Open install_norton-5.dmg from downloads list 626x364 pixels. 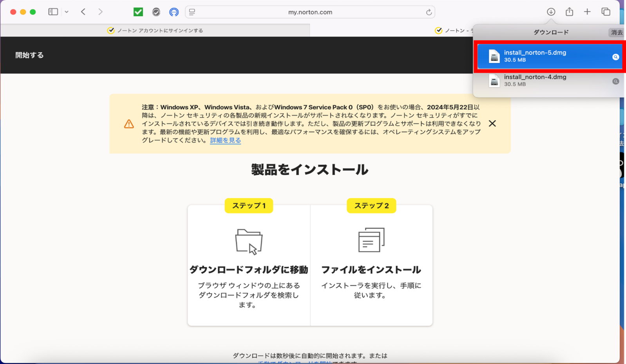[x=535, y=56]
